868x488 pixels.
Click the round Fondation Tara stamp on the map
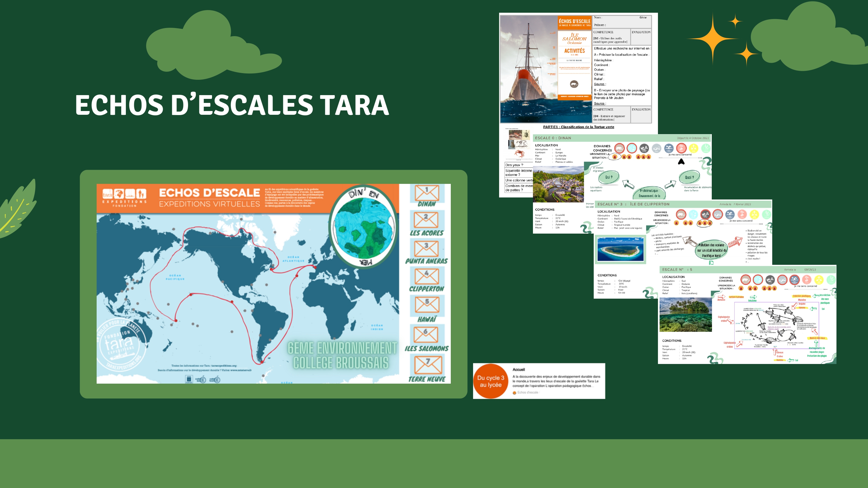pos(120,344)
